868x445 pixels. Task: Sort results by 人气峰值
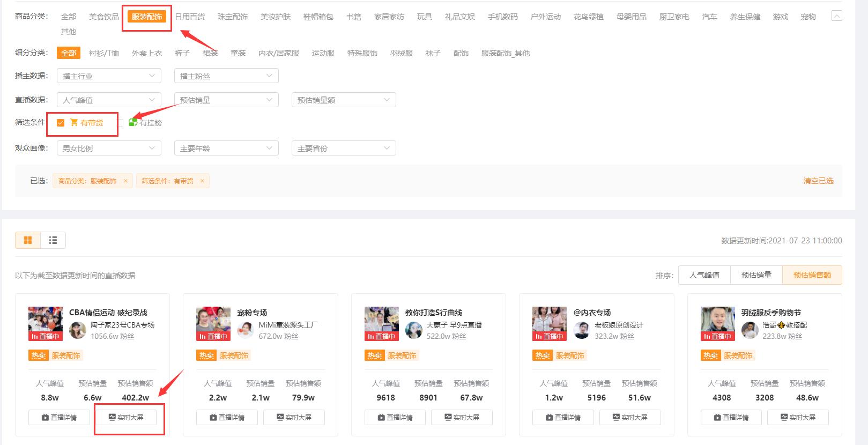(x=704, y=275)
